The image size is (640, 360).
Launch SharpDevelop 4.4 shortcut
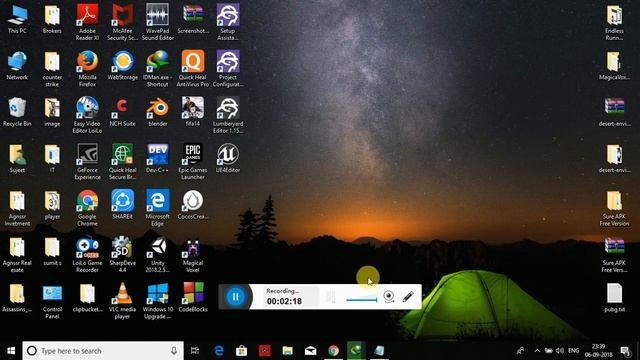coord(122,255)
